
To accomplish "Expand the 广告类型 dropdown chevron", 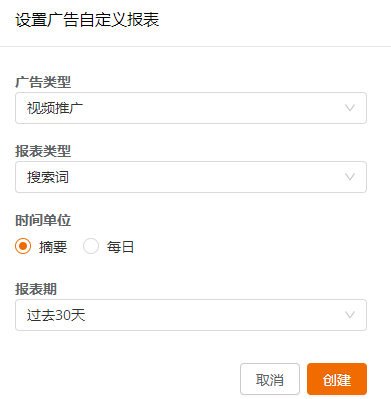I will tap(350, 108).
